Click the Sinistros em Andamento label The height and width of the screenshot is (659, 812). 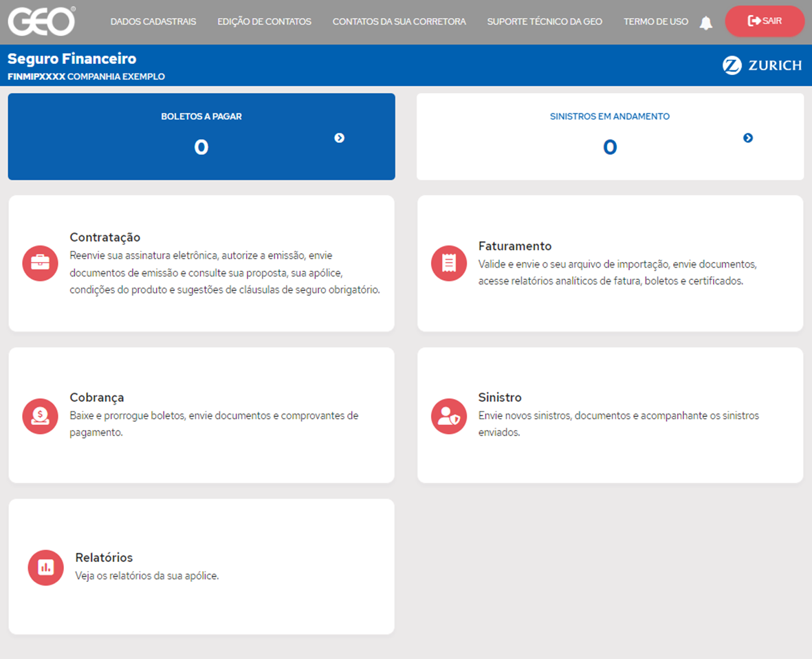point(610,116)
